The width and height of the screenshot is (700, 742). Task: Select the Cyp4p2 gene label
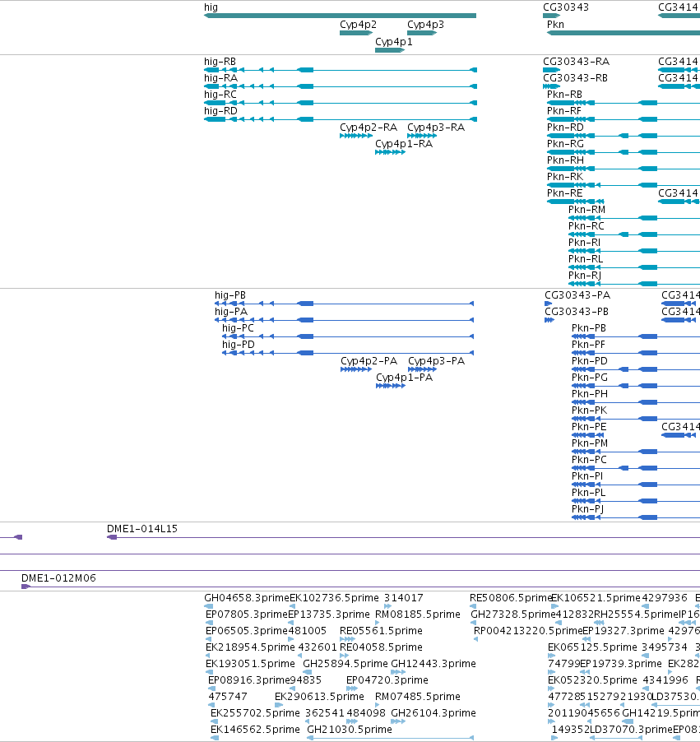[x=359, y=25]
